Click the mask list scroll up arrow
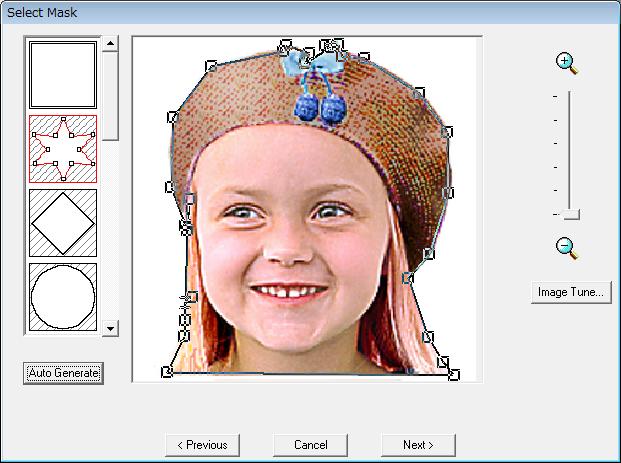Screen dimensions: 621x463 pos(110,44)
